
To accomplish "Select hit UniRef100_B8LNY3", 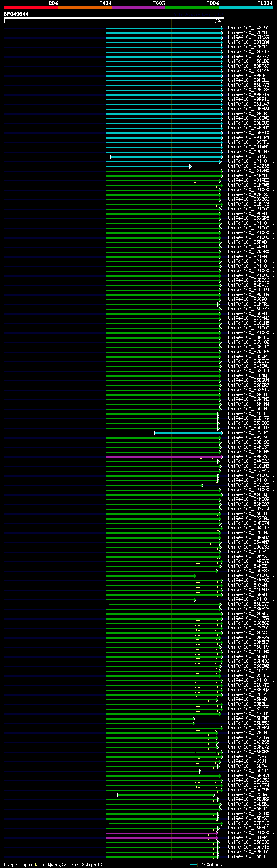I will coord(248,85).
